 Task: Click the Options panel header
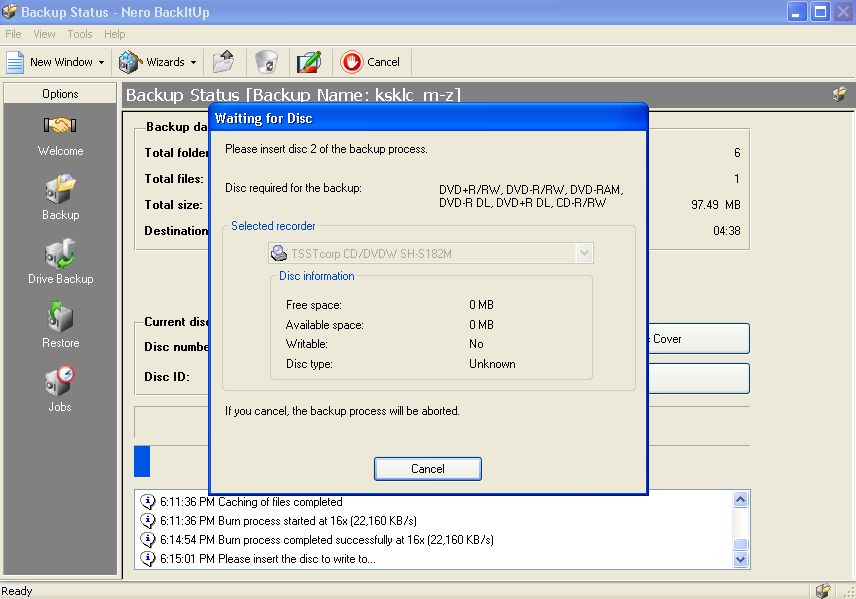pos(60,93)
